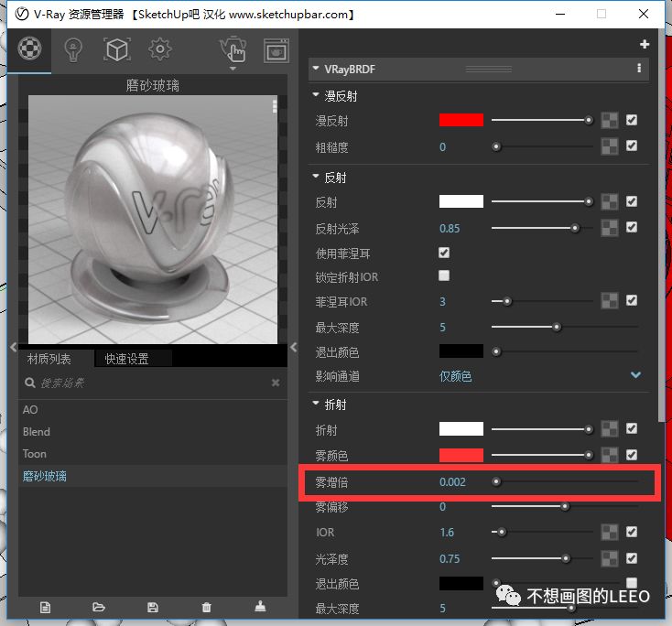Pick the black 退出颜色 swatch in 反射
The width and height of the screenshot is (672, 626).
pos(461,351)
